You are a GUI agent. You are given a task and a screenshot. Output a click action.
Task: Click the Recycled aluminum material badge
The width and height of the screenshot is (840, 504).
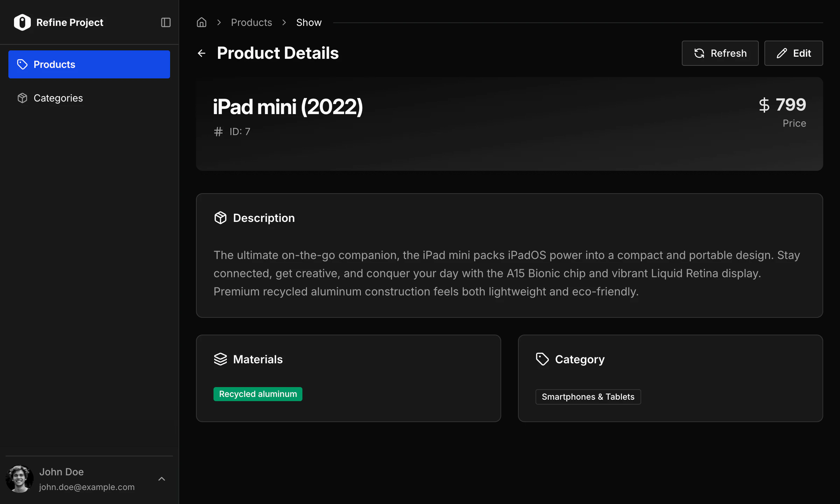click(258, 394)
